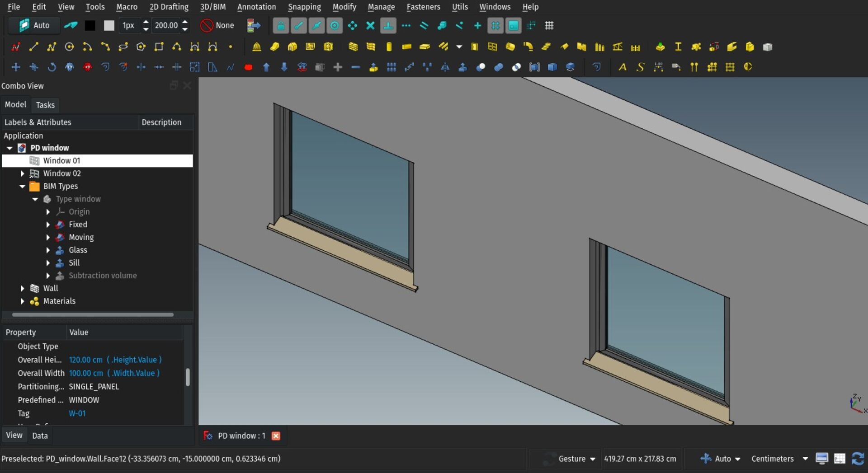Toggle the snap lock
The image size is (868, 473).
(x=281, y=26)
